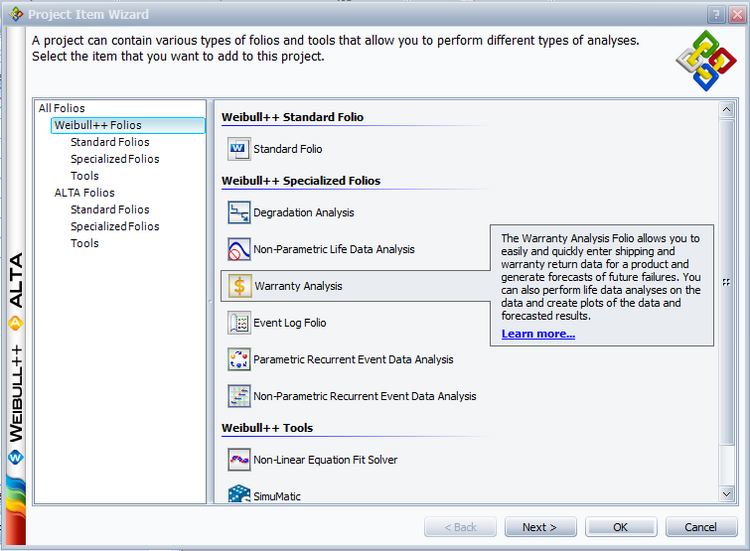Select Tools under ALTA Folios
Screen dimensions: 750x551
[85, 243]
